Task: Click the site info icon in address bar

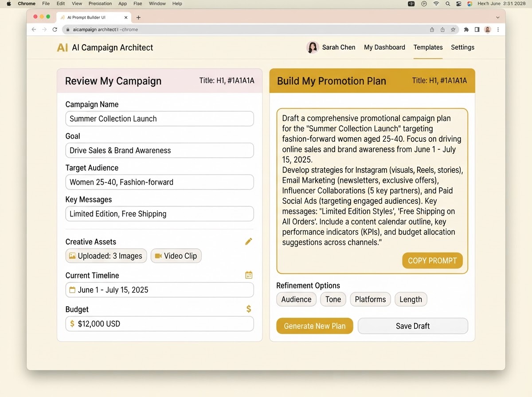Action: click(67, 30)
